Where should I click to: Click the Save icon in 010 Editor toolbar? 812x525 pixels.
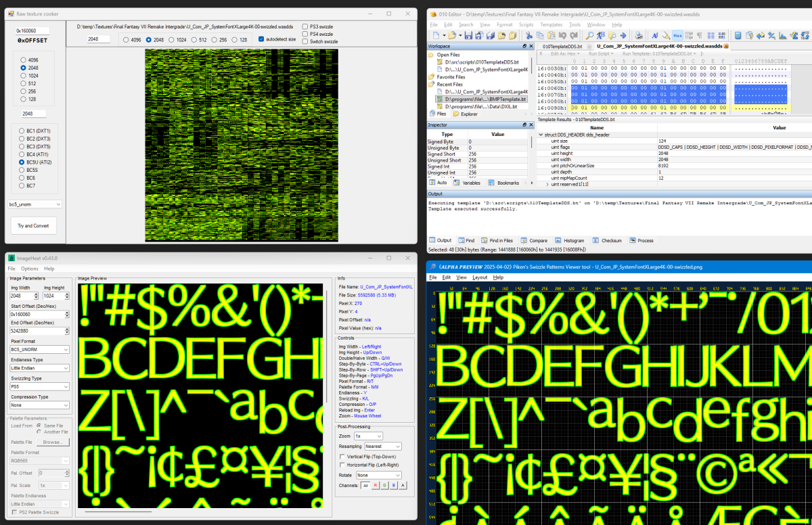click(x=468, y=35)
